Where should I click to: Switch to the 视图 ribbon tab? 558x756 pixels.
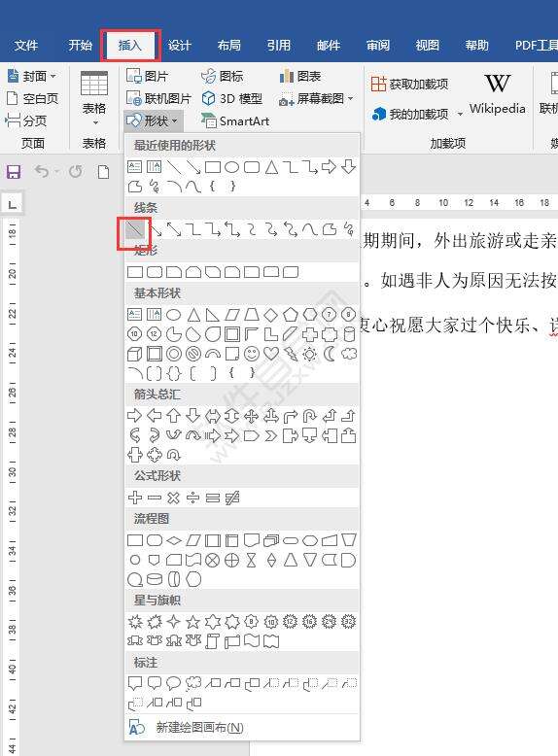[x=428, y=46]
